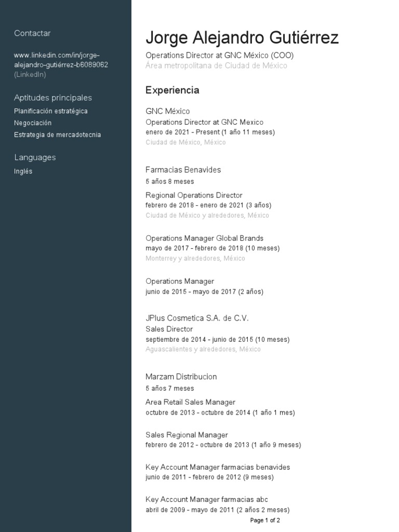The image size is (399, 532).
Task: Select Estrategia de mercadotecnia skill
Action: click(x=58, y=135)
